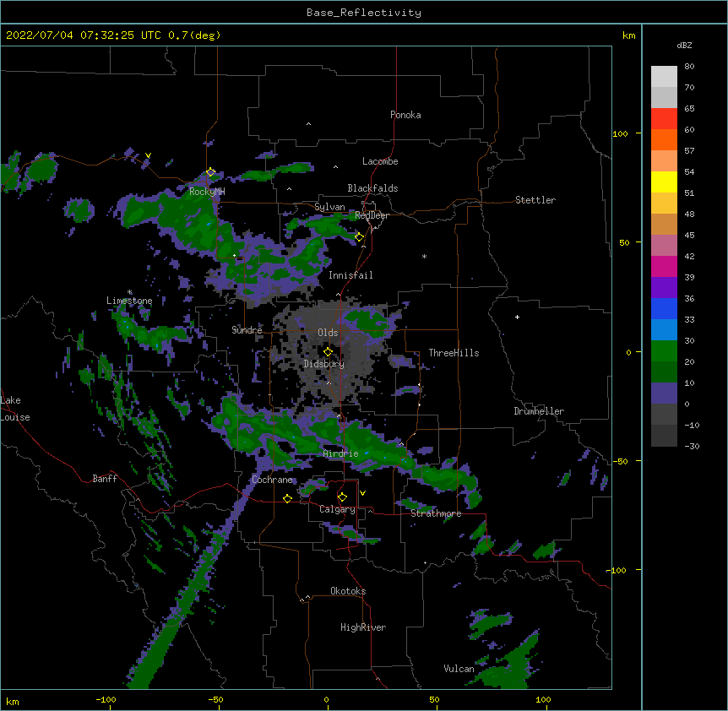This screenshot has height=711, width=728.
Task: Choose the light blue 30-33 dBZ swatch
Action: pyautogui.click(x=664, y=329)
